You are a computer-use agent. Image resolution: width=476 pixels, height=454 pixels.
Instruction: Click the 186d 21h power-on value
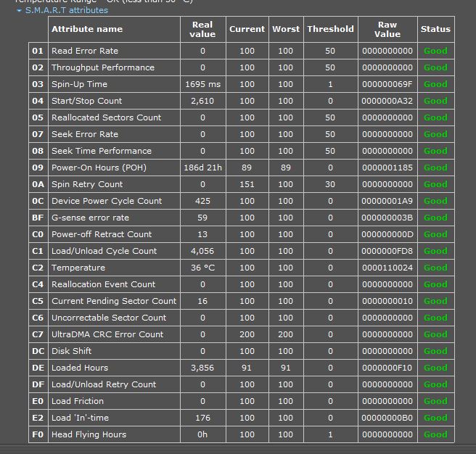coord(202,168)
